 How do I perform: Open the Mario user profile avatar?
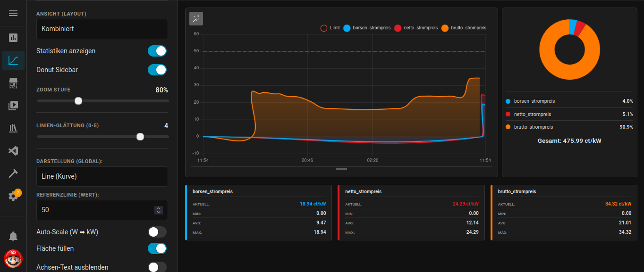pyautogui.click(x=13, y=259)
